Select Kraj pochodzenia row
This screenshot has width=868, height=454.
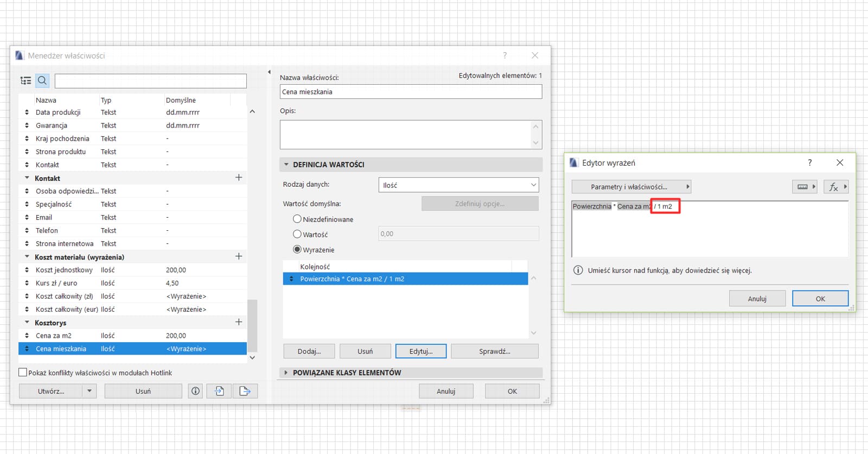[132, 138]
